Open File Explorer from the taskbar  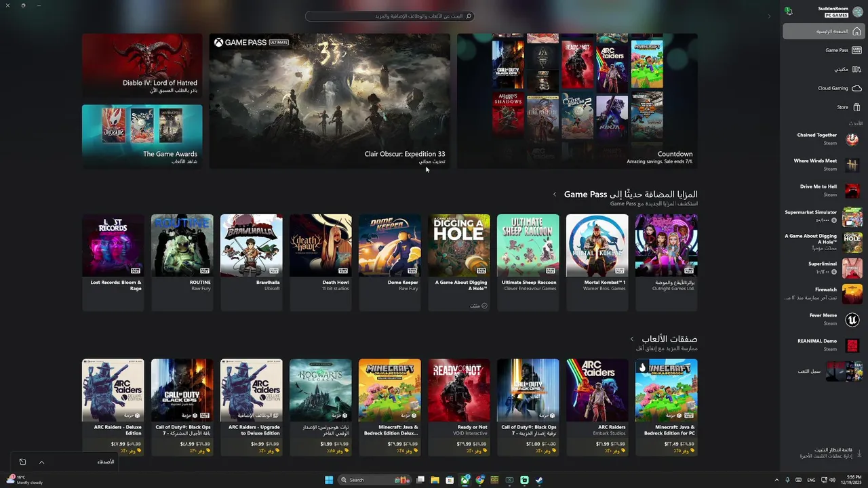[x=435, y=480]
